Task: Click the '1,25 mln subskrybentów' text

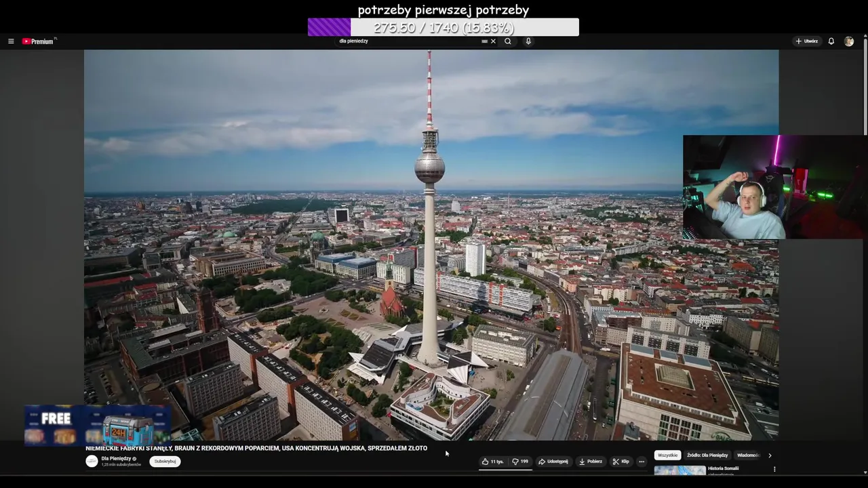Action: click(x=121, y=465)
